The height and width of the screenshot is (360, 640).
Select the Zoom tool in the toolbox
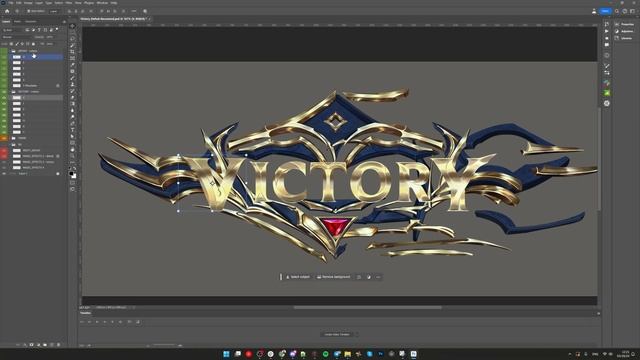point(73,156)
